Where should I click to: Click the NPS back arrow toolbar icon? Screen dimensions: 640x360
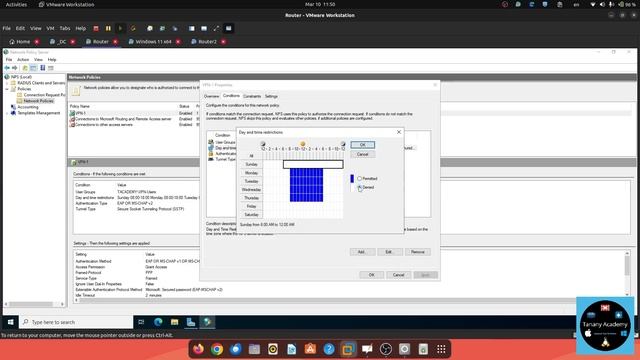(7, 68)
